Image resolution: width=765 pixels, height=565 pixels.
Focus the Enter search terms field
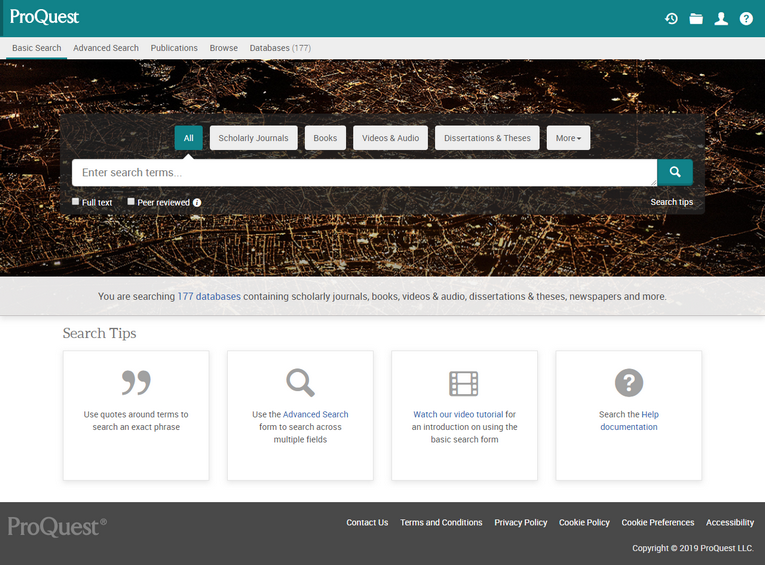tap(364, 173)
